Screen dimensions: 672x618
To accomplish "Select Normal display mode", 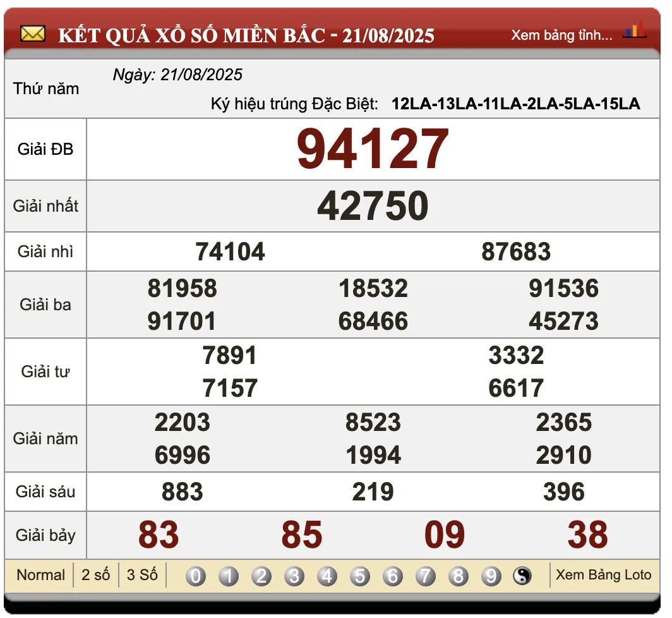I will coord(40,575).
